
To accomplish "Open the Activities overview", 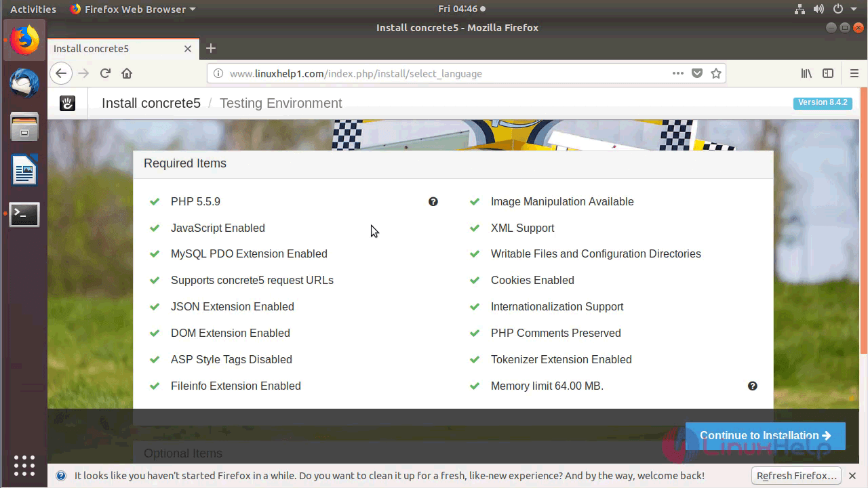I will 33,9.
